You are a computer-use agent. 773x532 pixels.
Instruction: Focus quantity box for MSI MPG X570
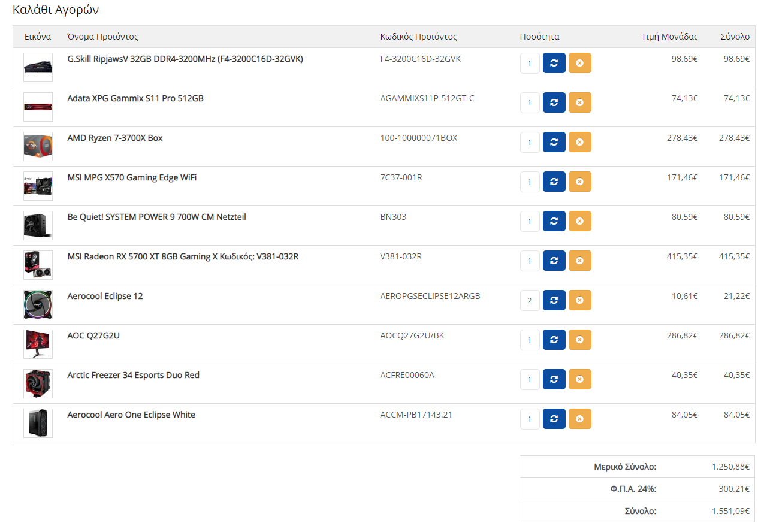(530, 182)
